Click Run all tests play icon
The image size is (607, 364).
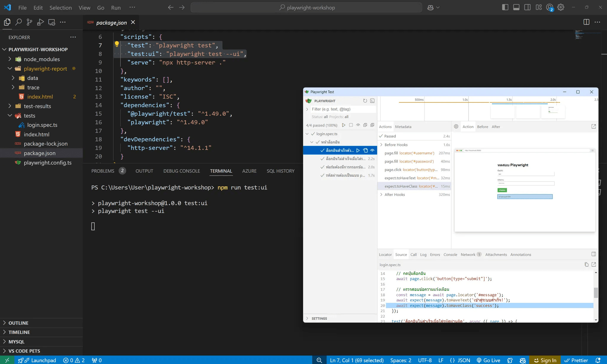point(344,125)
